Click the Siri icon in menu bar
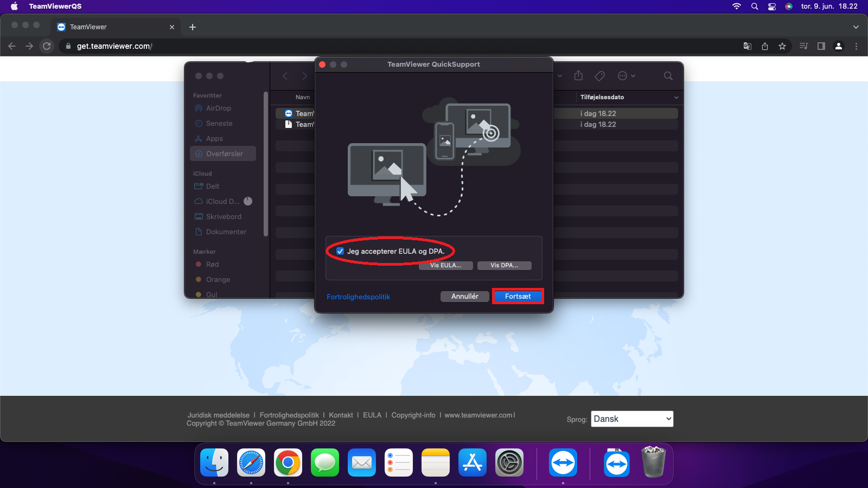The width and height of the screenshot is (868, 488). click(789, 7)
